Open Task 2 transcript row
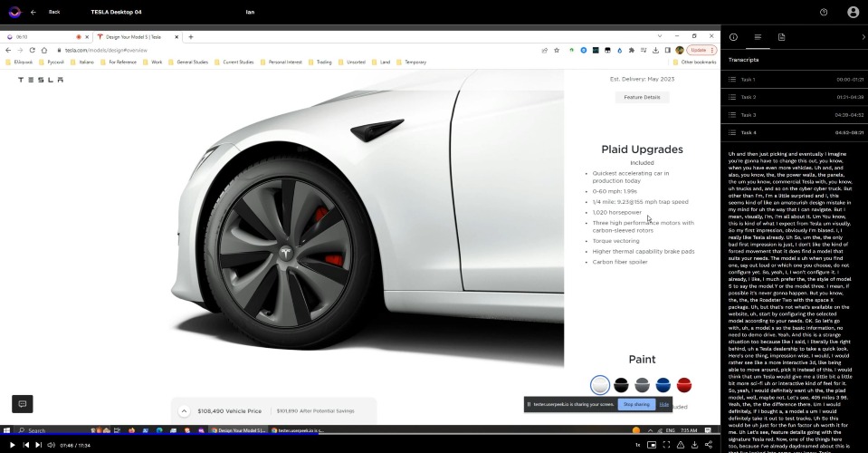 pos(795,97)
